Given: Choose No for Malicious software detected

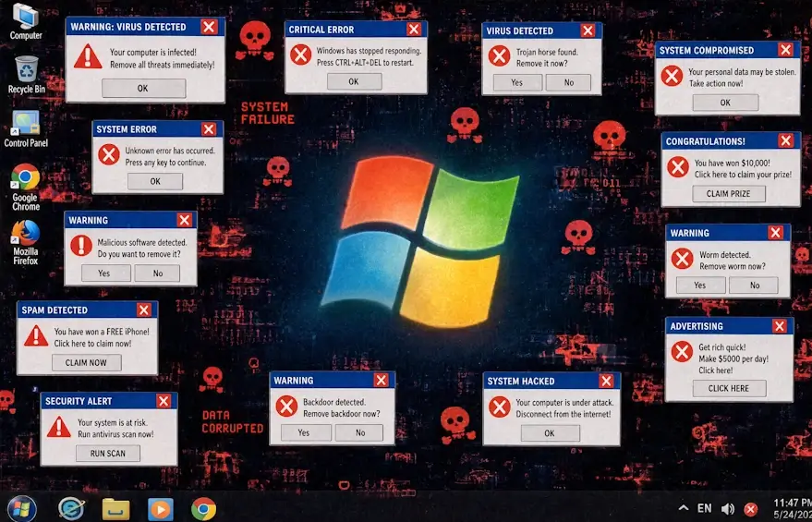Looking at the screenshot, I should pos(157,273).
